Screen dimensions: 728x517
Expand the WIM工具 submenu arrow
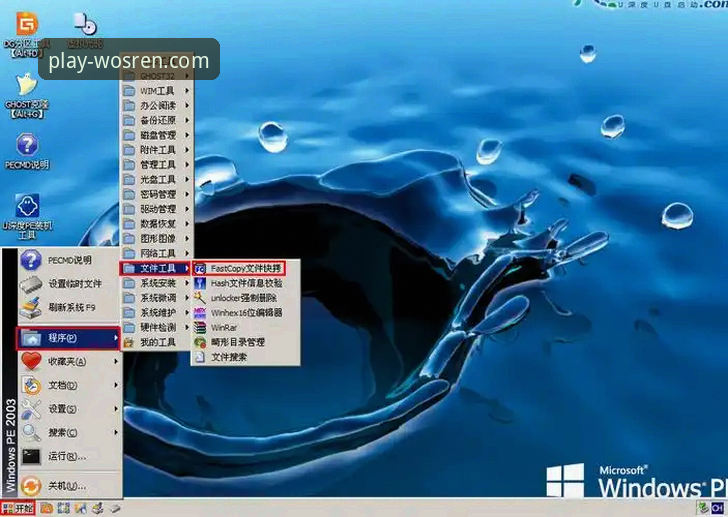coord(187,90)
